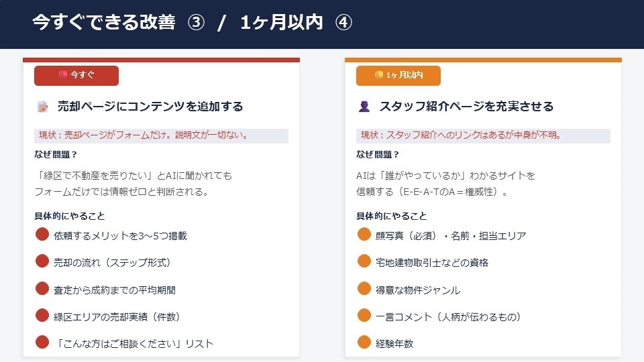Click the document icon beside 売却ページ heading

coord(43,107)
